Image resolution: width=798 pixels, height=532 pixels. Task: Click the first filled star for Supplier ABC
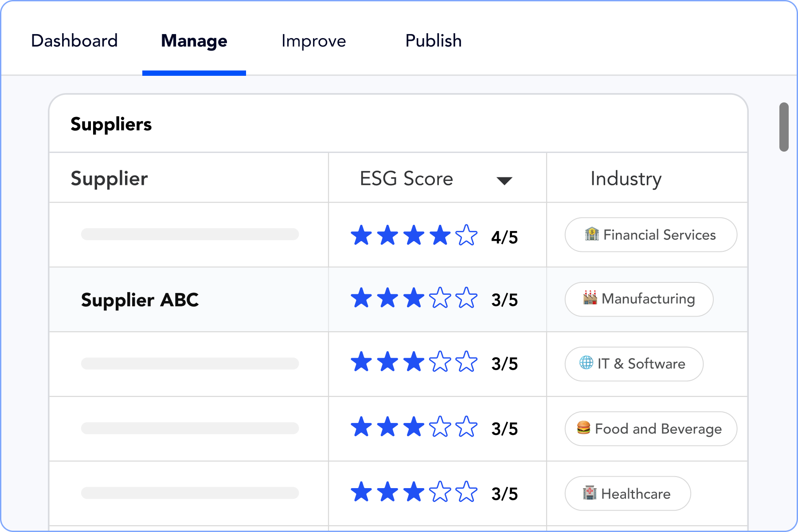[x=361, y=298]
